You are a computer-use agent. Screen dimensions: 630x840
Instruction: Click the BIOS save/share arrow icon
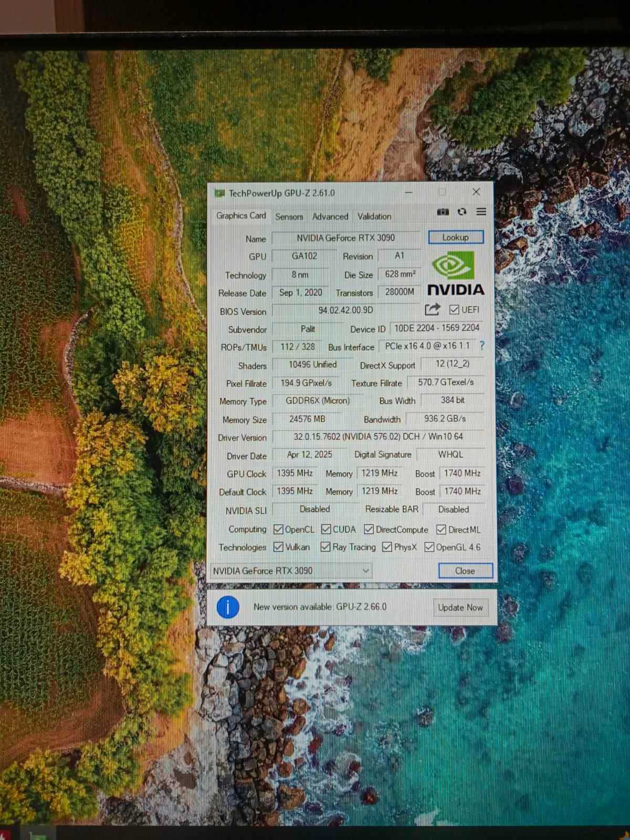pos(432,309)
